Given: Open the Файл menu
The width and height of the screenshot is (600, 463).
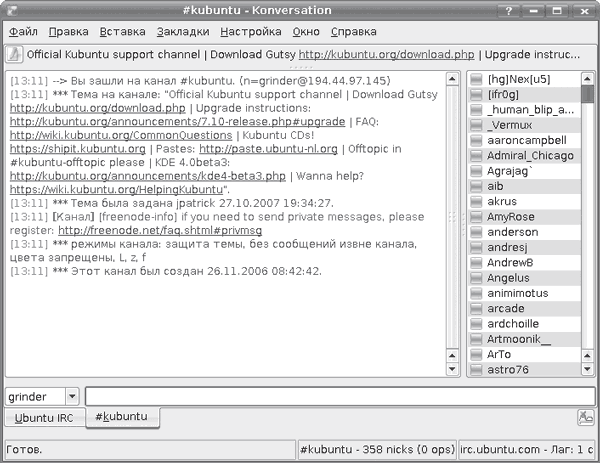Looking at the screenshot, I should tap(23, 32).
